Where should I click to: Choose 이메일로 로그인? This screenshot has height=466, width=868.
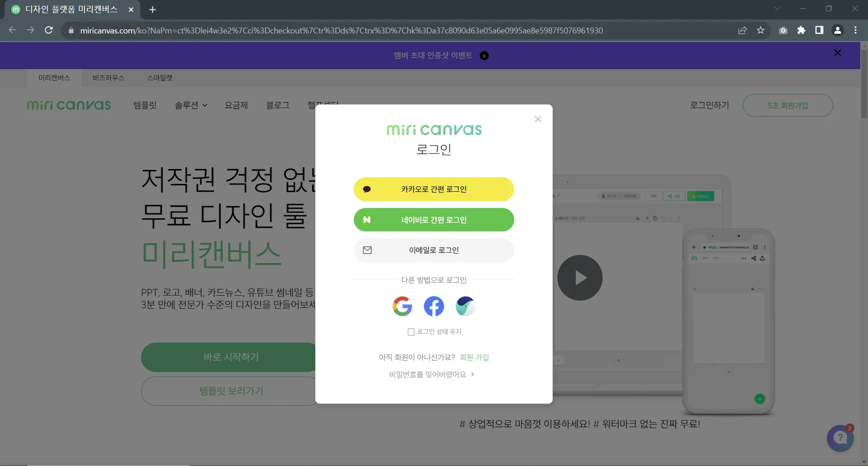click(434, 250)
